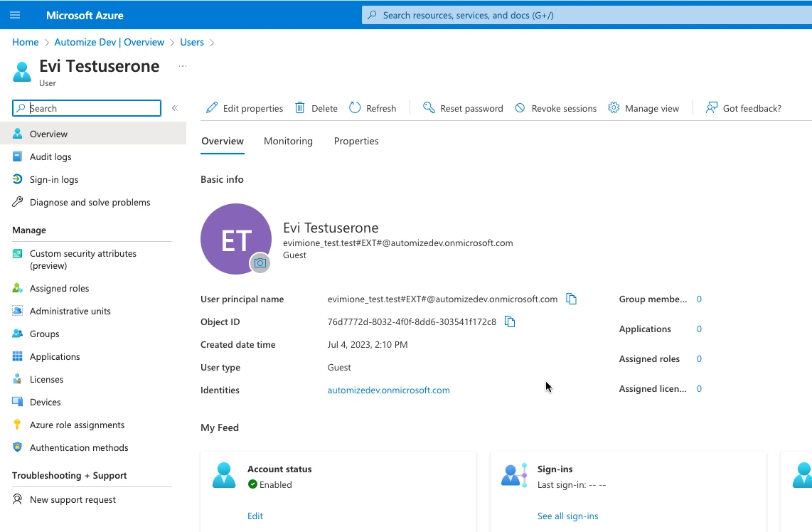This screenshot has height=532, width=812.
Task: Open the portal hamburger menu
Action: tap(15, 15)
